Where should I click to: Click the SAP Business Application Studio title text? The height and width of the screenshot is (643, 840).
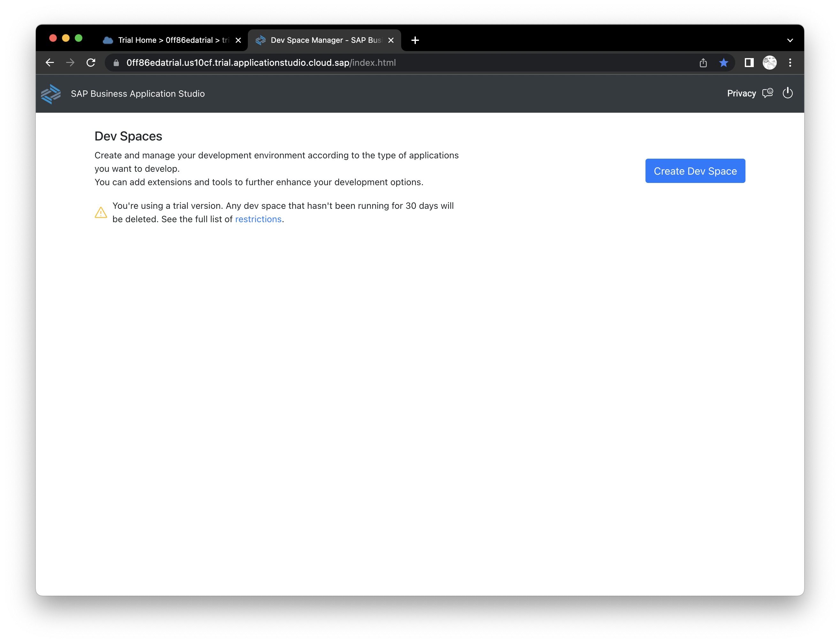(x=138, y=94)
